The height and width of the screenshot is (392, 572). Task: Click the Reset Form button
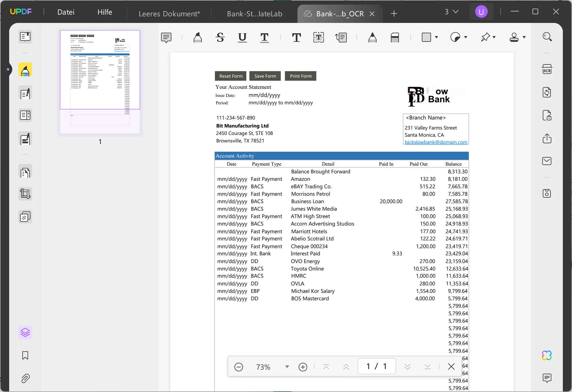(231, 76)
